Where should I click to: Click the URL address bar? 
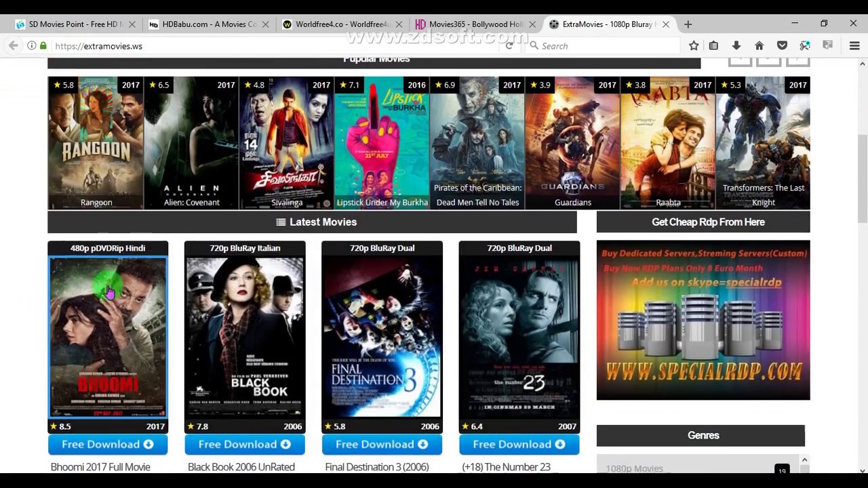[x=271, y=45]
